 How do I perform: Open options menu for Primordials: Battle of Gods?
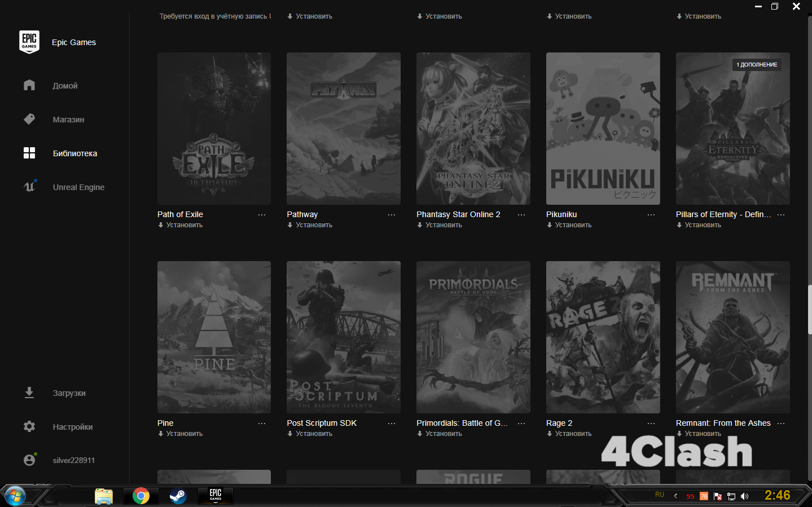(x=521, y=424)
